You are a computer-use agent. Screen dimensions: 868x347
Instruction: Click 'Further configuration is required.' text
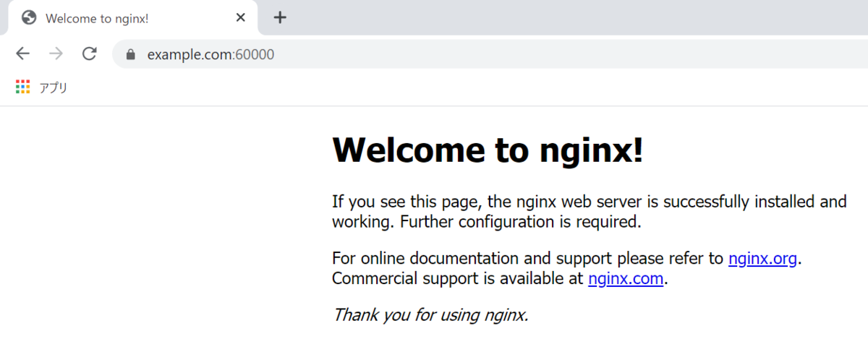[x=521, y=221]
